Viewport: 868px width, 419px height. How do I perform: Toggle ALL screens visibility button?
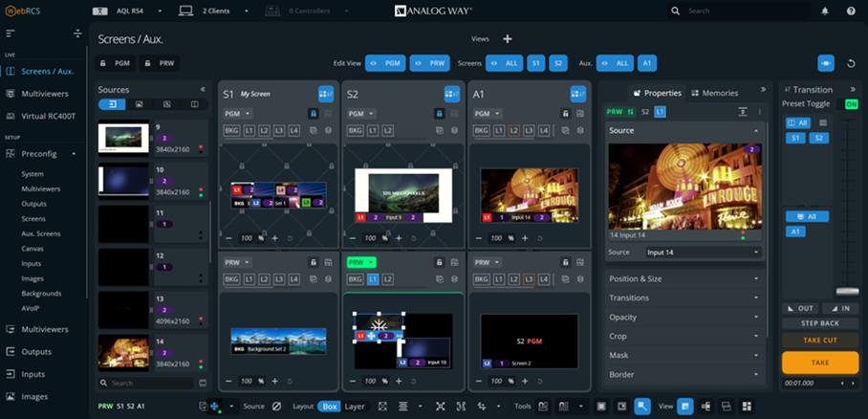coord(504,63)
